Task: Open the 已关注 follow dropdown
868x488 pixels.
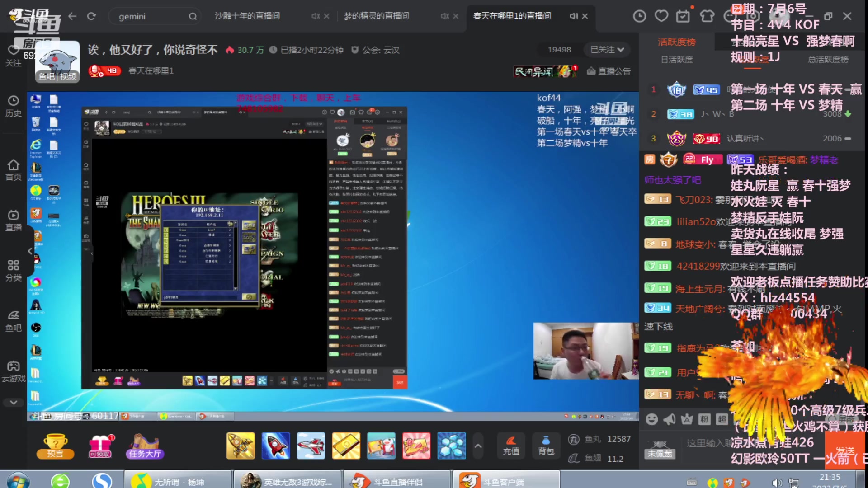Action: (x=607, y=50)
